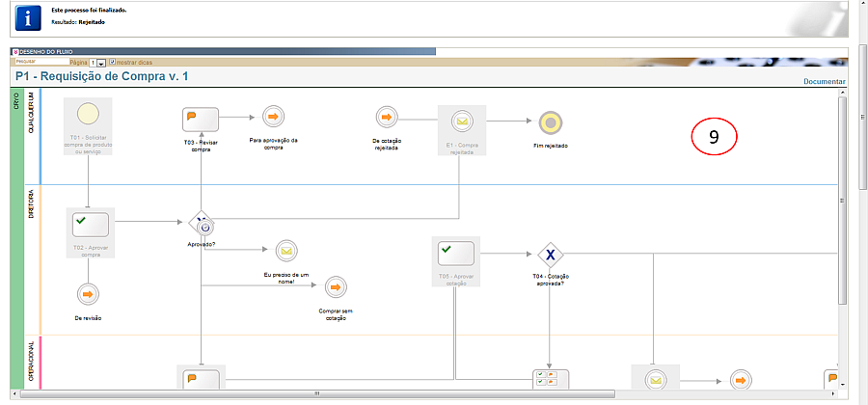
Task: Click the 'Comprar sem cotação' arrow event
Action: 335,287
